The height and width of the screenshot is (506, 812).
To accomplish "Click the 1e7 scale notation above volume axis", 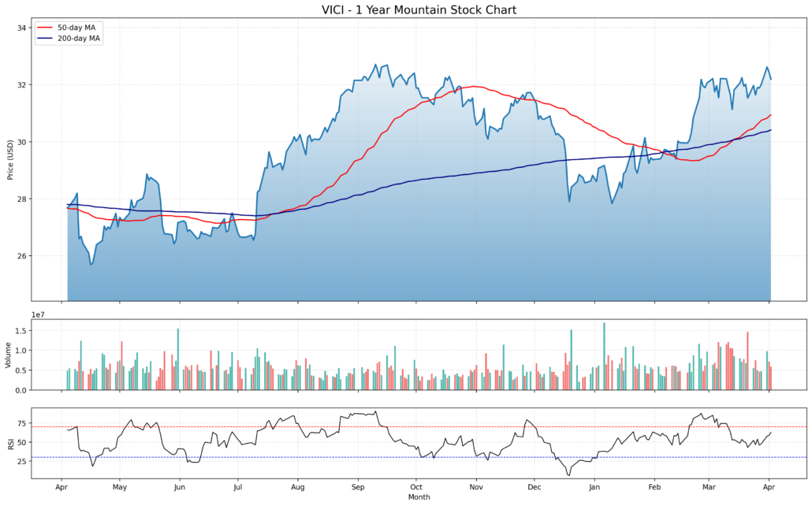I will [x=38, y=314].
